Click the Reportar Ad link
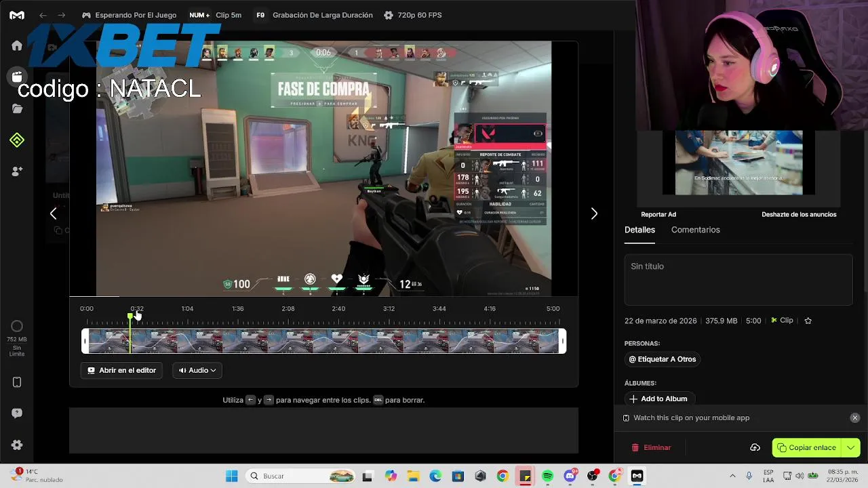 point(658,214)
